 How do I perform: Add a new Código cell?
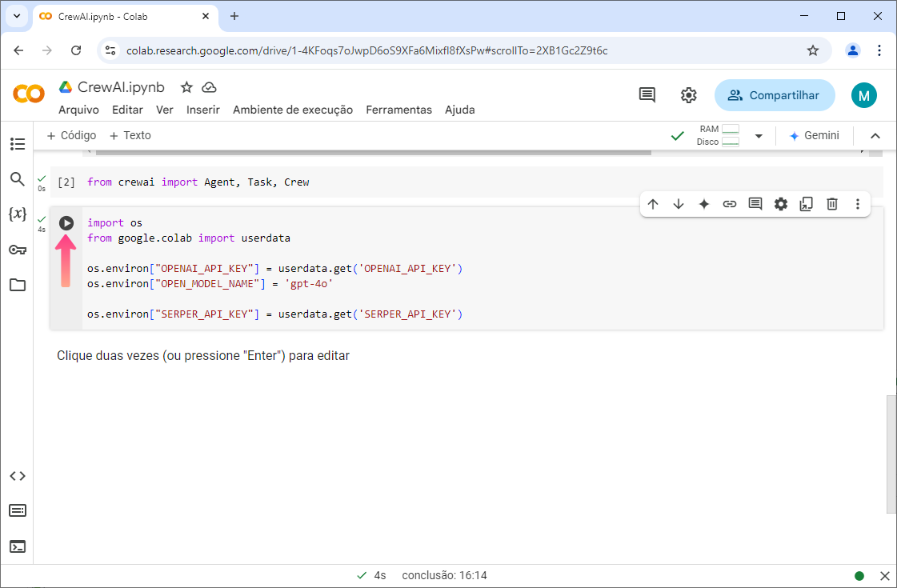point(71,135)
